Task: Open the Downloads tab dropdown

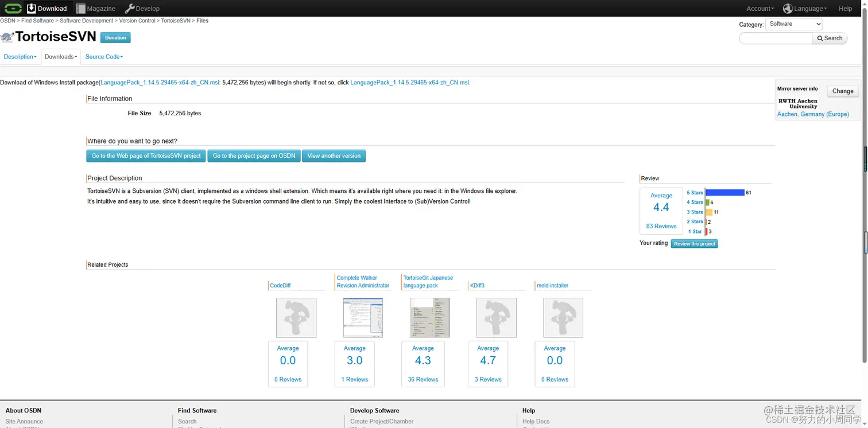Action: 61,57
